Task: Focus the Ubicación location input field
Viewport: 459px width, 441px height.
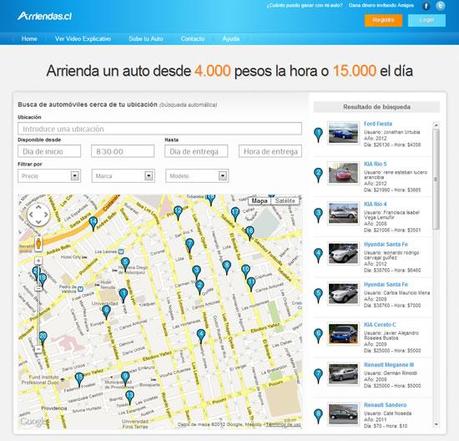Action: click(x=160, y=129)
